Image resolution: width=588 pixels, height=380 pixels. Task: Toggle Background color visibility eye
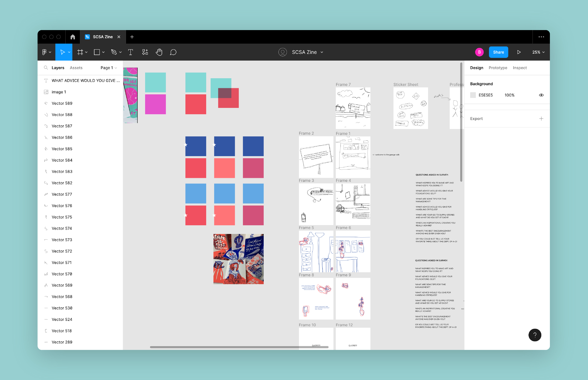tap(541, 95)
